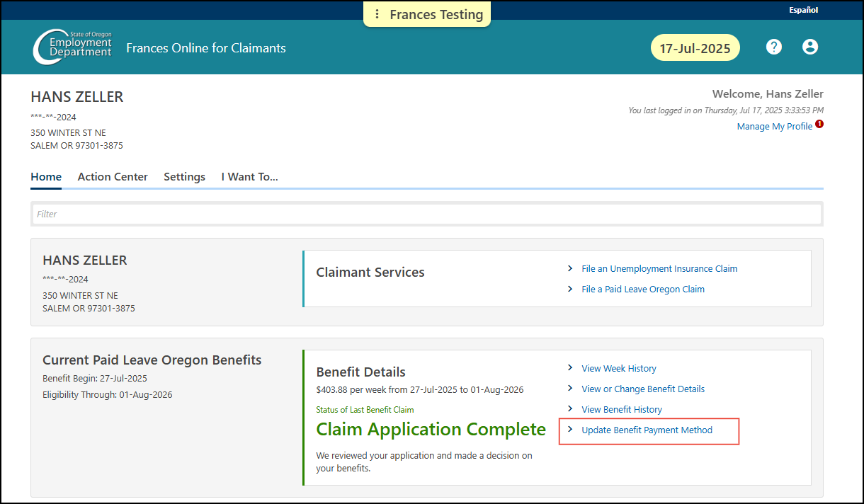This screenshot has width=864, height=504.
Task: Go to the Settings tab
Action: coord(184,177)
